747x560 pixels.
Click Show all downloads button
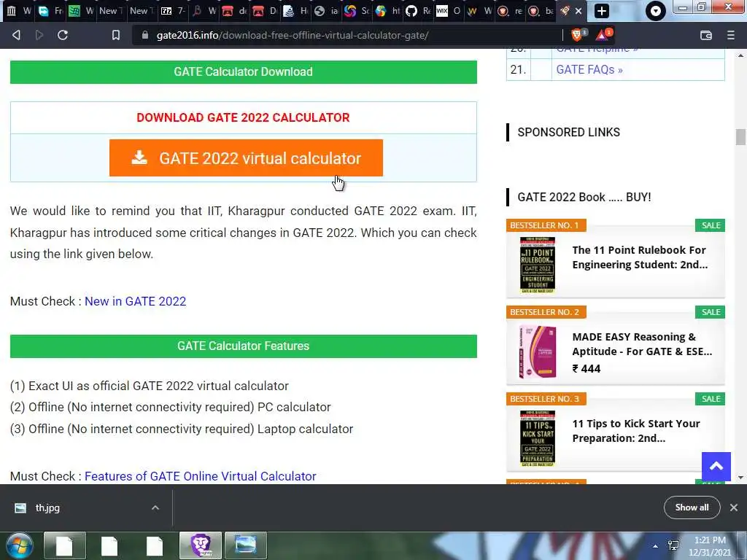point(692,507)
